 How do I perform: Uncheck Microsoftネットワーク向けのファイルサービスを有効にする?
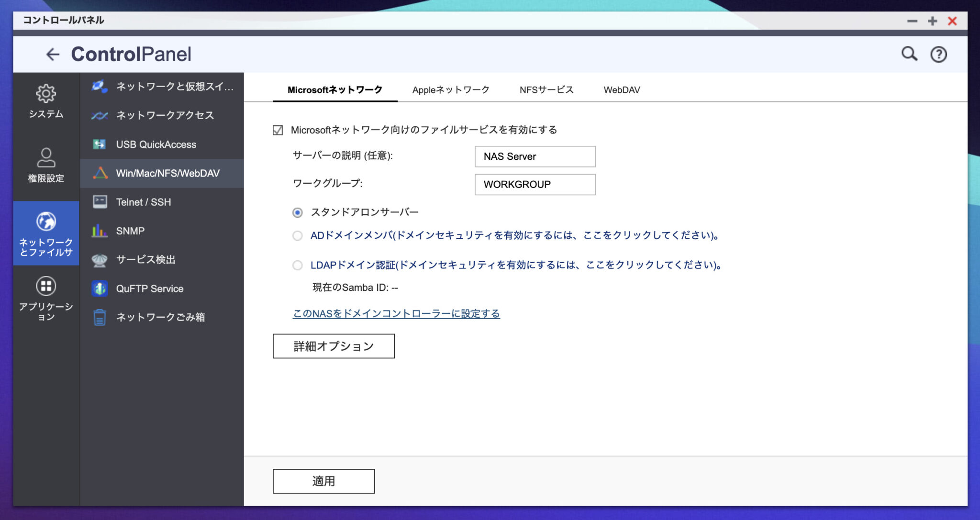tap(277, 129)
